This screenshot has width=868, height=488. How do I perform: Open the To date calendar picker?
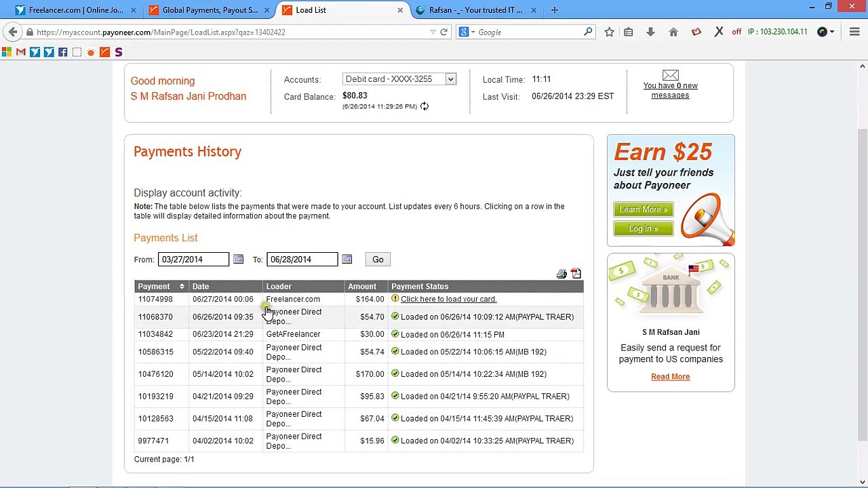click(347, 260)
